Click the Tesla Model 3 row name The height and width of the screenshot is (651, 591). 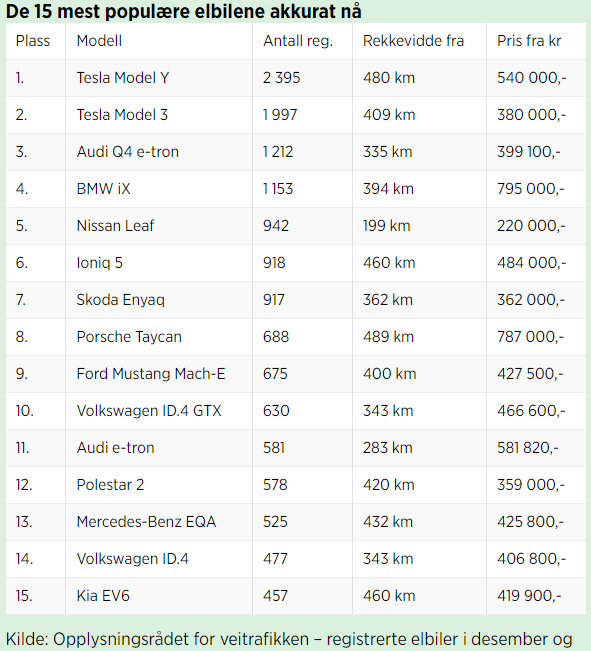[122, 115]
